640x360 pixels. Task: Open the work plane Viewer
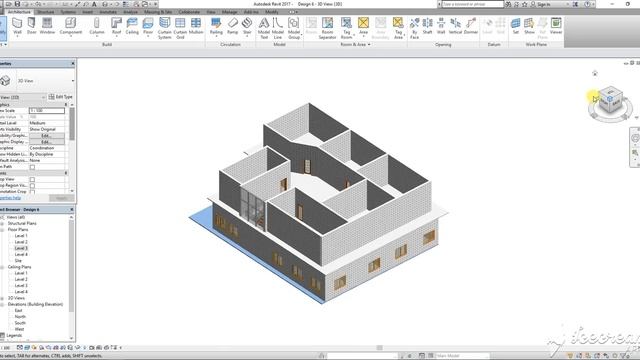(556, 26)
